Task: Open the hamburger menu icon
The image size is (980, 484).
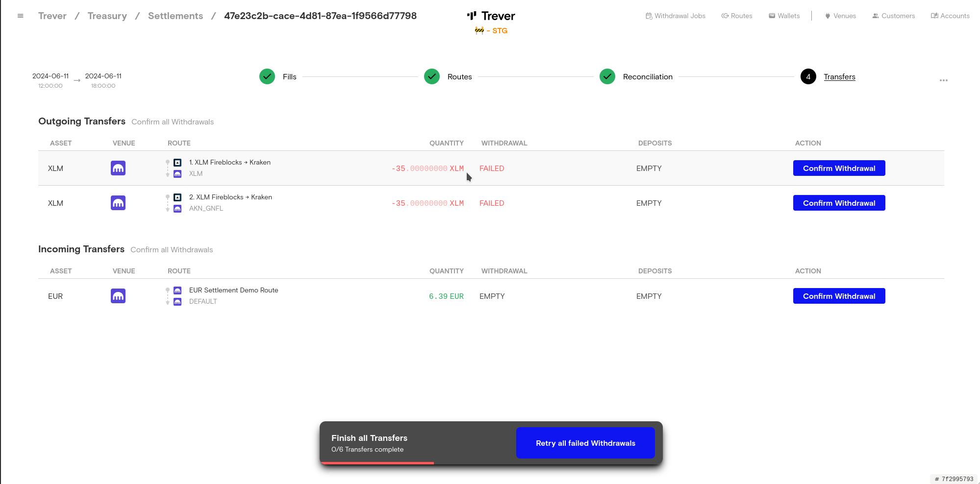Action: tap(21, 16)
